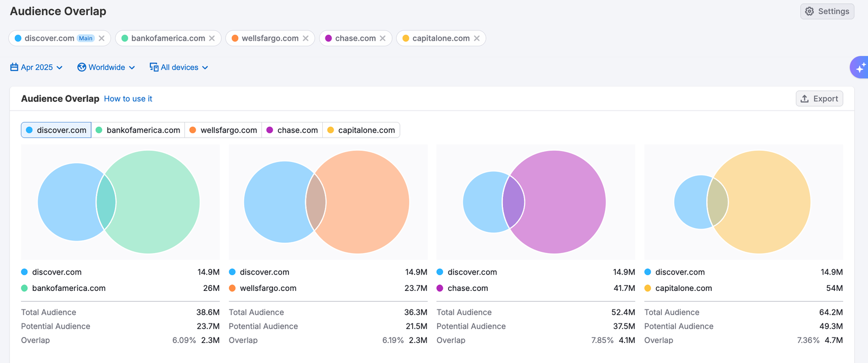868x363 pixels.
Task: Remove chase.com from the comparison
Action: (382, 38)
